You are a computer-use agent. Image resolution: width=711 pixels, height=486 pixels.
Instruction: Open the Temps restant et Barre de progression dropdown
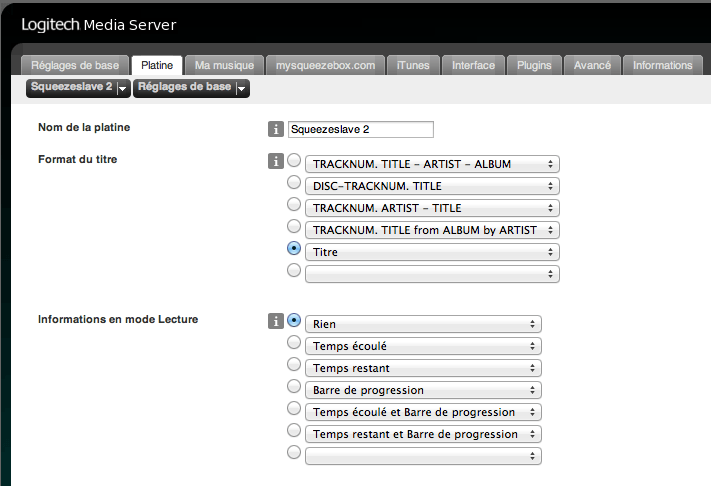(x=423, y=434)
